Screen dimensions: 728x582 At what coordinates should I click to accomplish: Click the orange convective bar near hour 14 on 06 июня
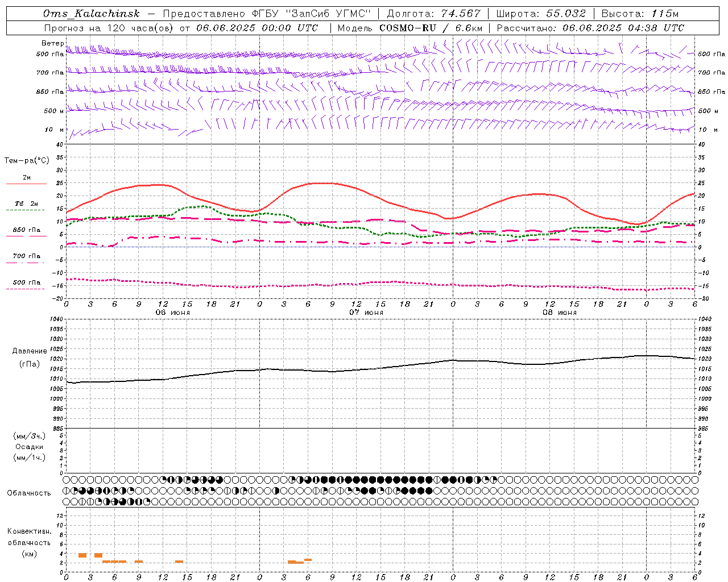179,562
